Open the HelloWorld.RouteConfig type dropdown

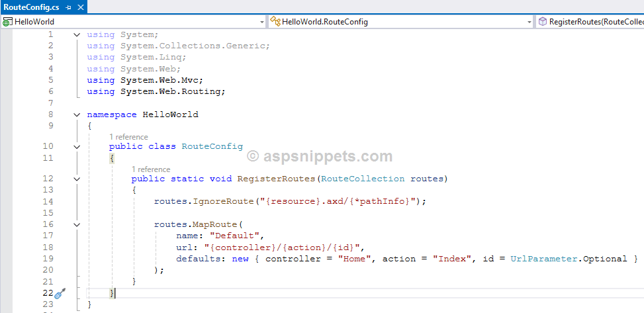click(x=529, y=22)
